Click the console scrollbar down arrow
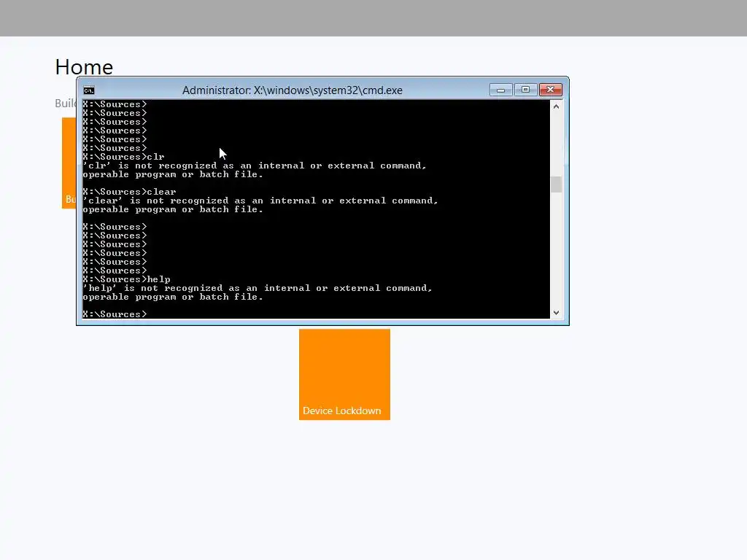This screenshot has width=747, height=560. (556, 313)
